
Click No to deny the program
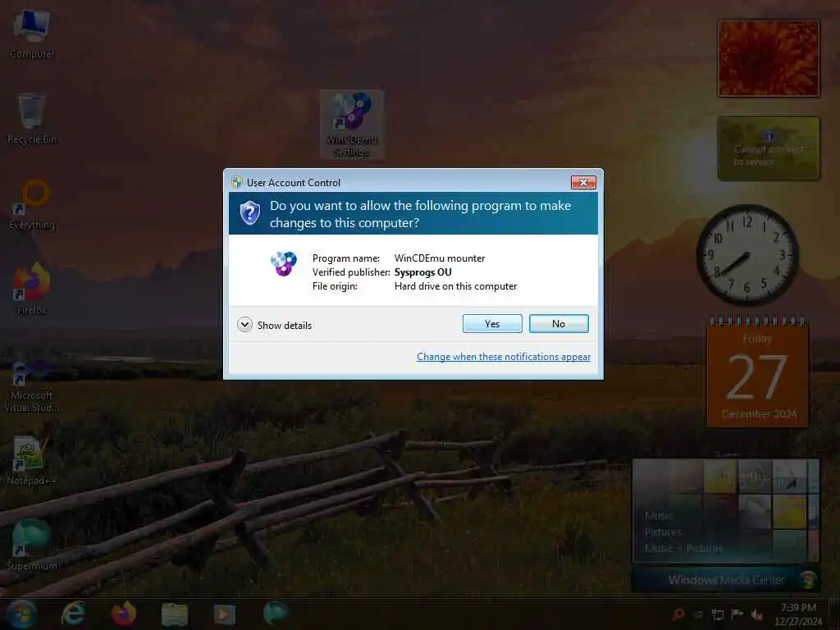(x=558, y=323)
